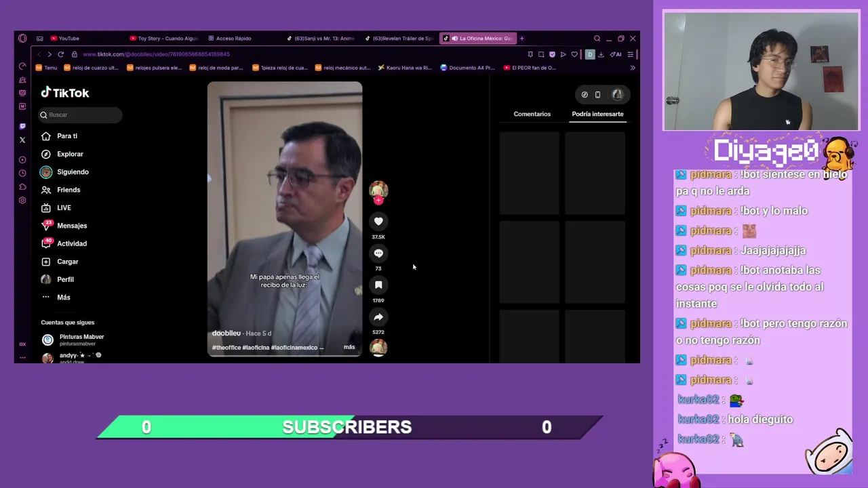Viewport: 868px width, 488px height.
Task: Open Friends in the sidebar
Action: (x=61, y=190)
